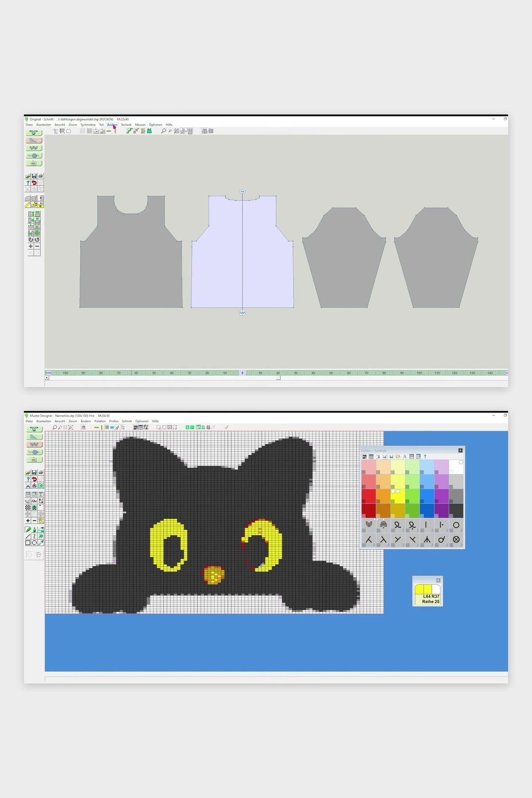Click the plus icon in Schnitt sidebar
The width and height of the screenshot is (532, 798).
click(x=31, y=246)
